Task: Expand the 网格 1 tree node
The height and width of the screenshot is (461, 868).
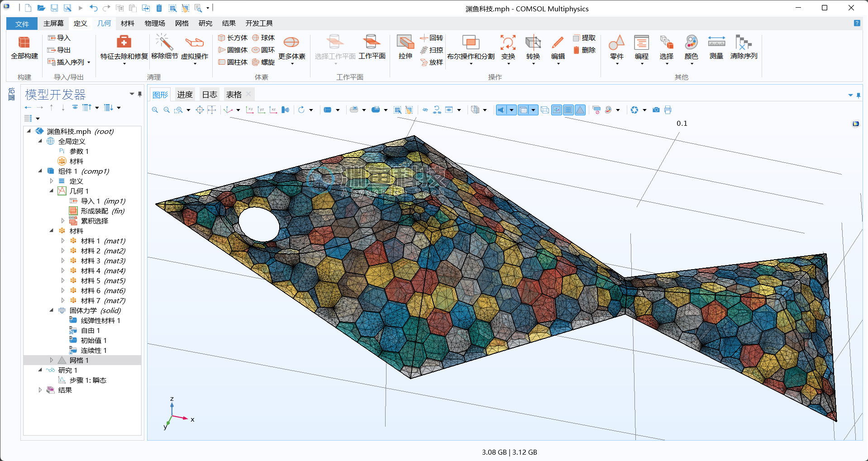Action: [52, 360]
